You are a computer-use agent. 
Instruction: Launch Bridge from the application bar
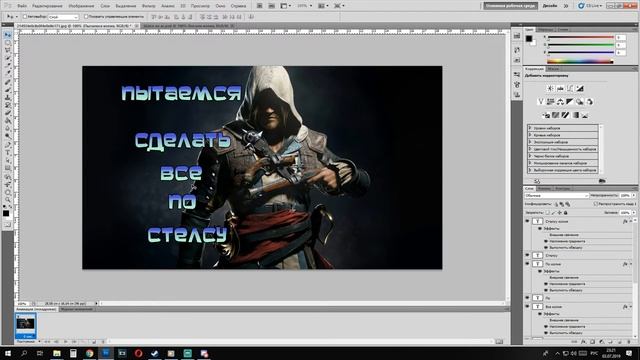pyautogui.click(x=260, y=6)
